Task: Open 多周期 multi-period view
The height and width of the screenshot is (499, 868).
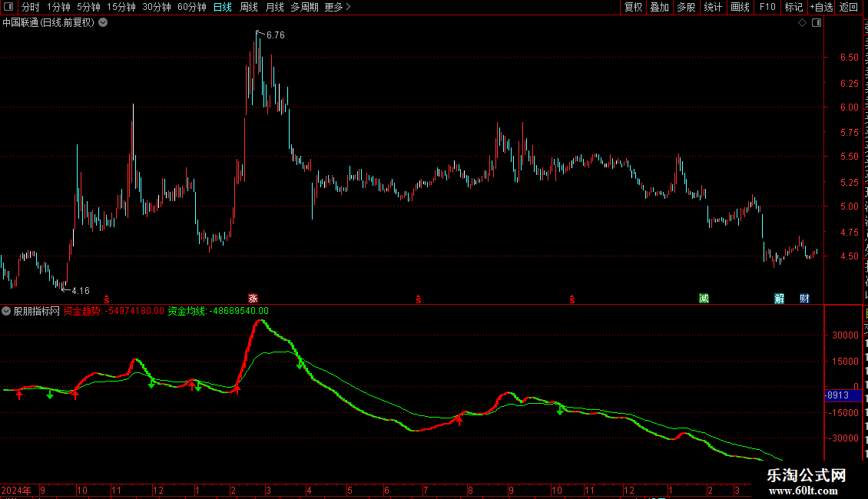Action: point(304,7)
